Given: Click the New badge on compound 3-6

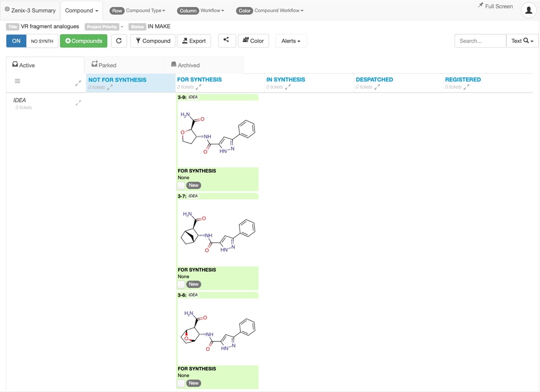Looking at the screenshot, I should 193,383.
